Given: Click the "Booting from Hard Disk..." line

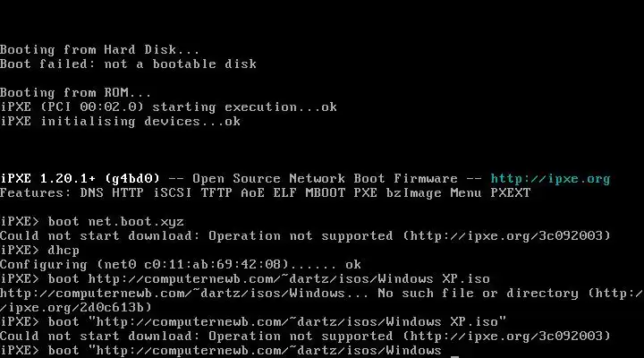Looking at the screenshot, I should (100, 49).
